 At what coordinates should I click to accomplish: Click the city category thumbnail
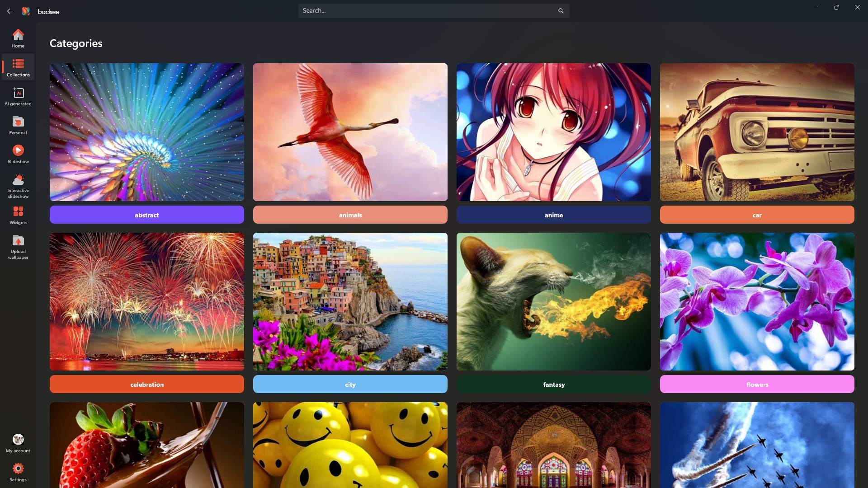(x=350, y=301)
